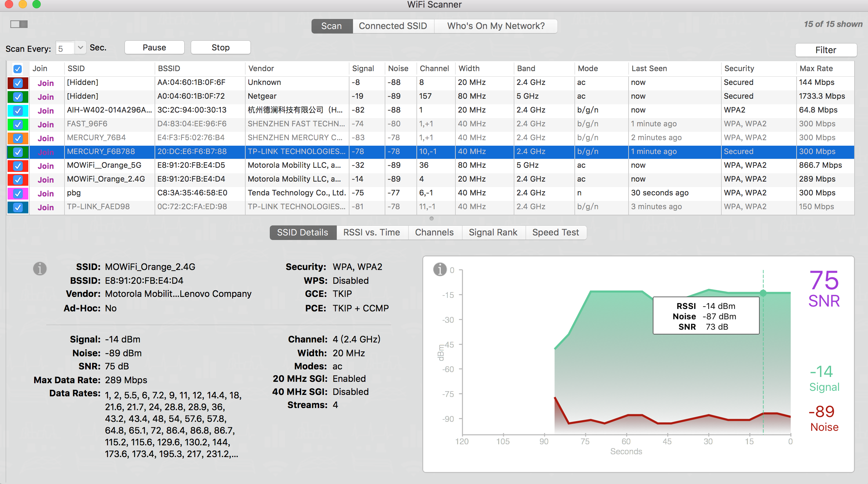Click the Scan Every interval input field
Screen dimensions: 868x484
pyautogui.click(x=65, y=48)
